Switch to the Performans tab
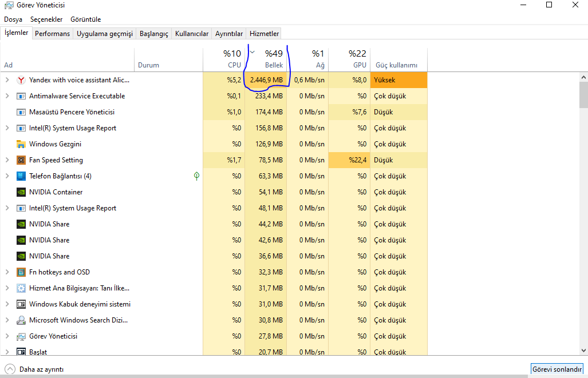The height and width of the screenshot is (378, 588). [53, 34]
